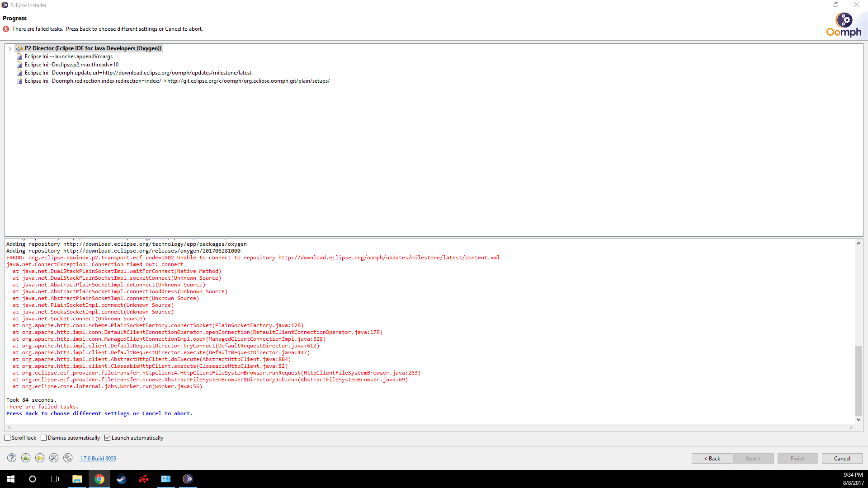
Task: Click the P2 Director task icon
Action: click(19, 48)
